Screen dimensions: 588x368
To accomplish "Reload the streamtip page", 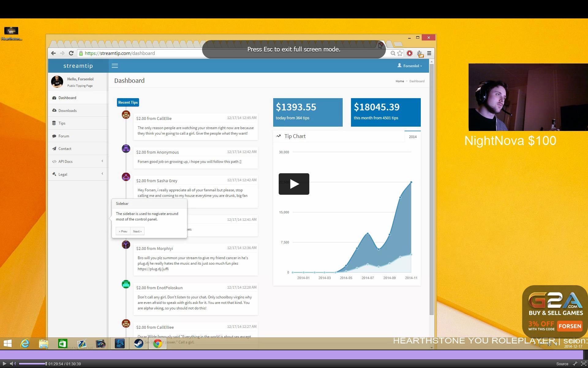I will (71, 53).
